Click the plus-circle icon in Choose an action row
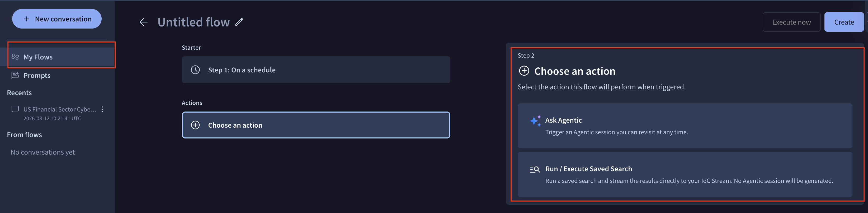The width and height of the screenshot is (868, 213). click(x=195, y=125)
